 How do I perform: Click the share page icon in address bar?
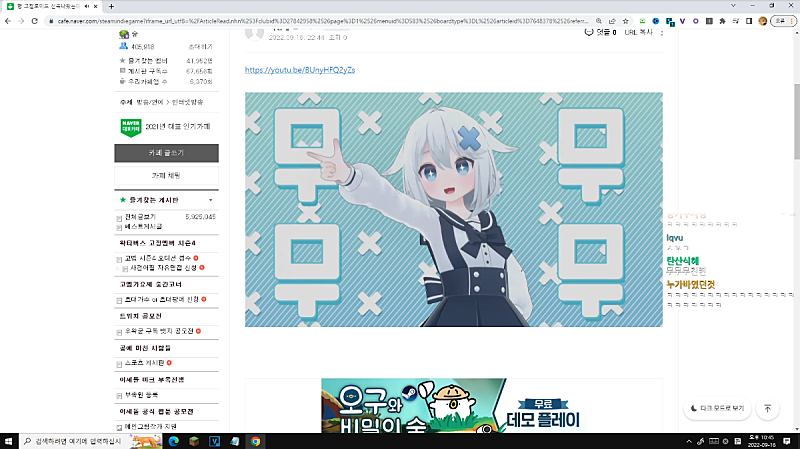(x=612, y=21)
